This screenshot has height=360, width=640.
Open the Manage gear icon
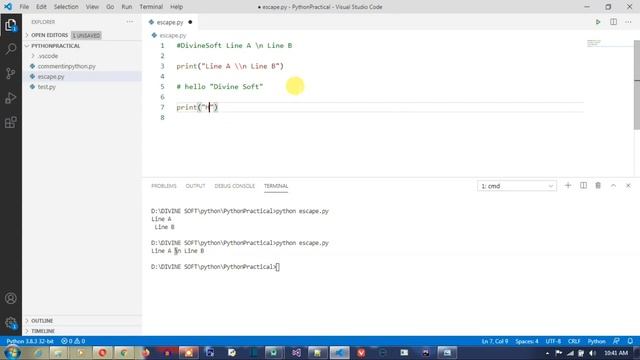pos(11,323)
